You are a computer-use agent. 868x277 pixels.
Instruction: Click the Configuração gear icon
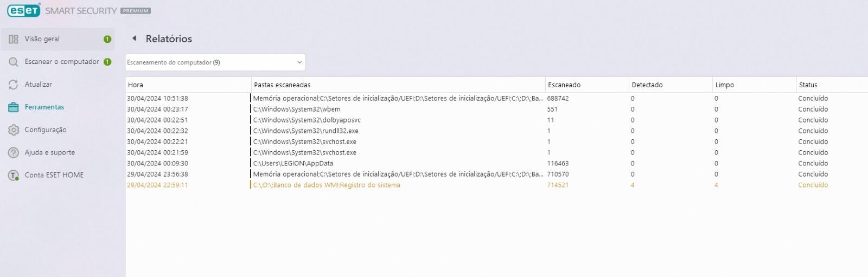pos(14,130)
